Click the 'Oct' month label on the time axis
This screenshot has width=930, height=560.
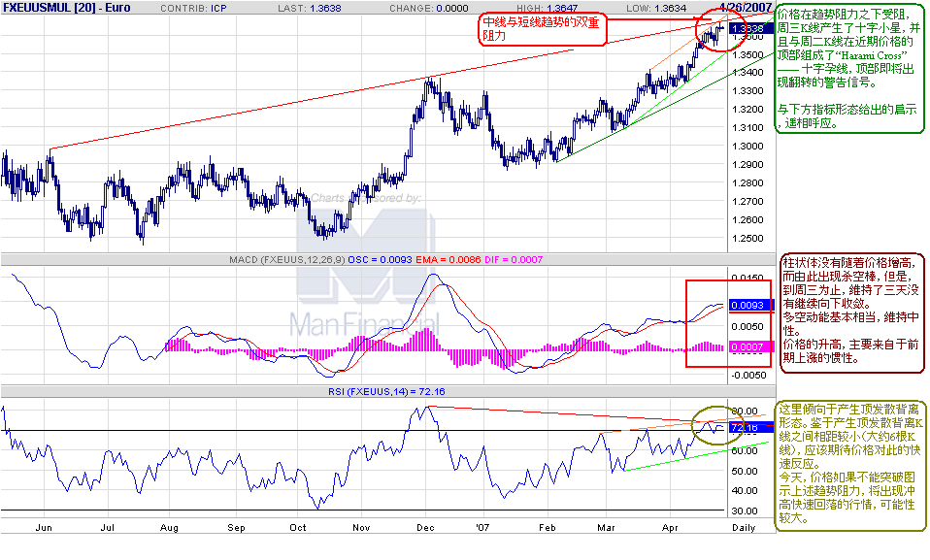[298, 527]
